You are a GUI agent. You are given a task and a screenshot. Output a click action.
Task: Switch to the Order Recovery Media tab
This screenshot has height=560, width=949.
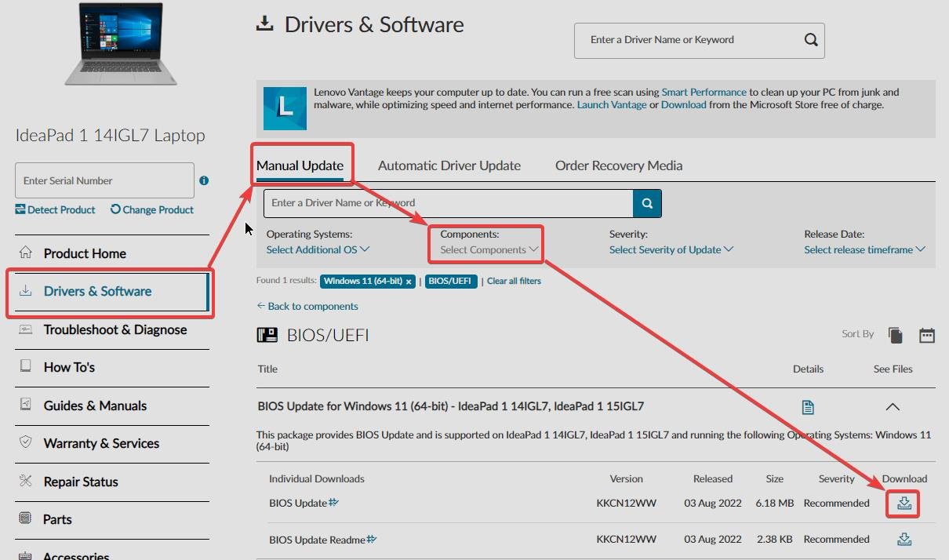pyautogui.click(x=619, y=165)
